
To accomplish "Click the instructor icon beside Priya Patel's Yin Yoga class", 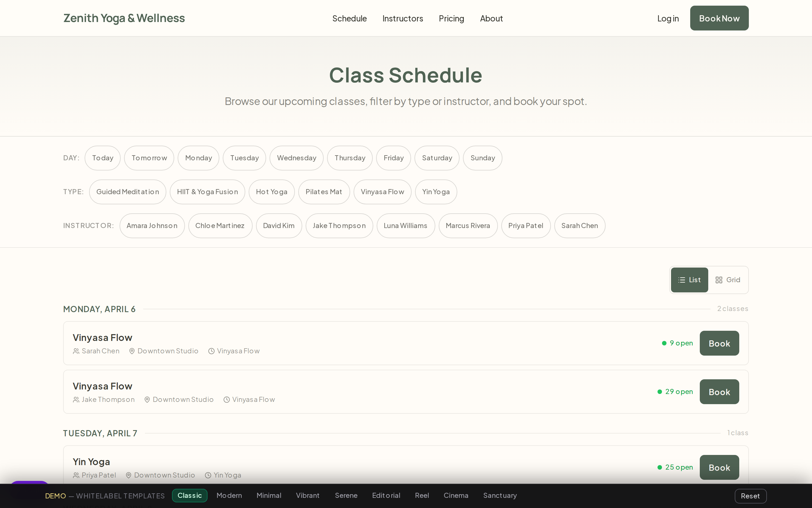I will pos(76,475).
